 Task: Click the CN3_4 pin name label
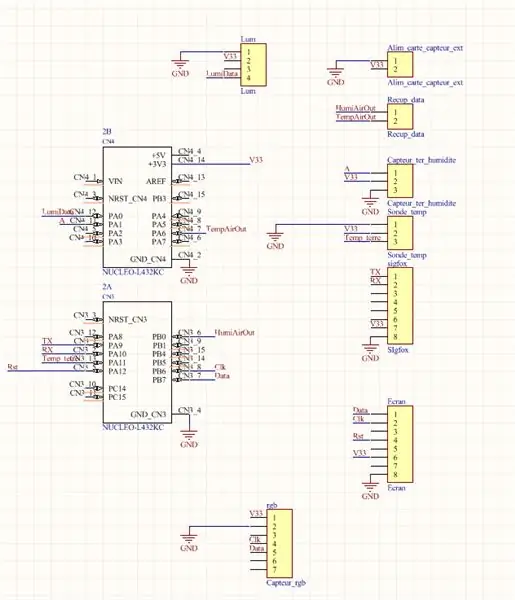pos(190,410)
